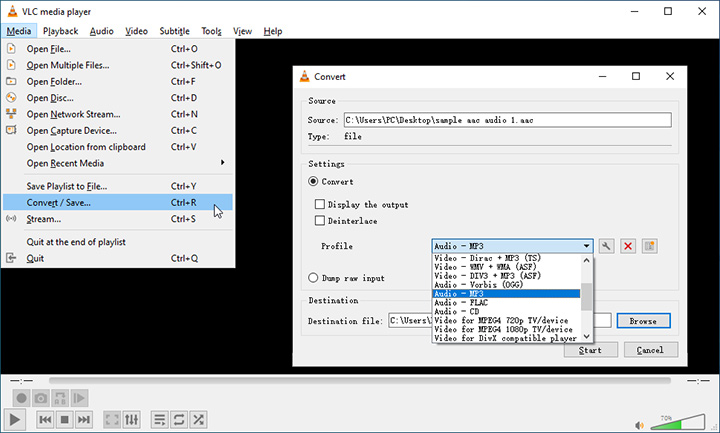The image size is (720, 433).
Task: Enable the 'Display the output' checkbox
Action: tap(320, 204)
